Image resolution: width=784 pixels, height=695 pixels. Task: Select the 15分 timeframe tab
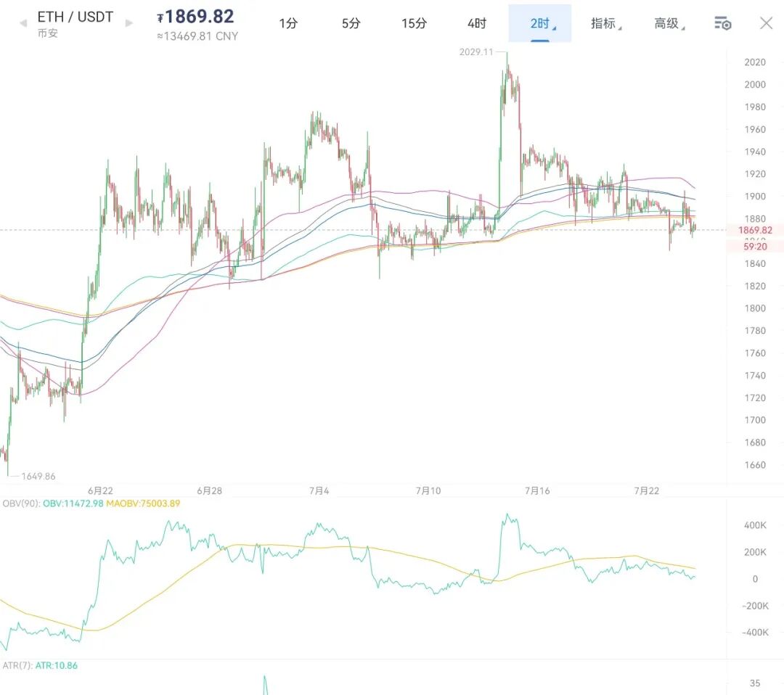(414, 23)
